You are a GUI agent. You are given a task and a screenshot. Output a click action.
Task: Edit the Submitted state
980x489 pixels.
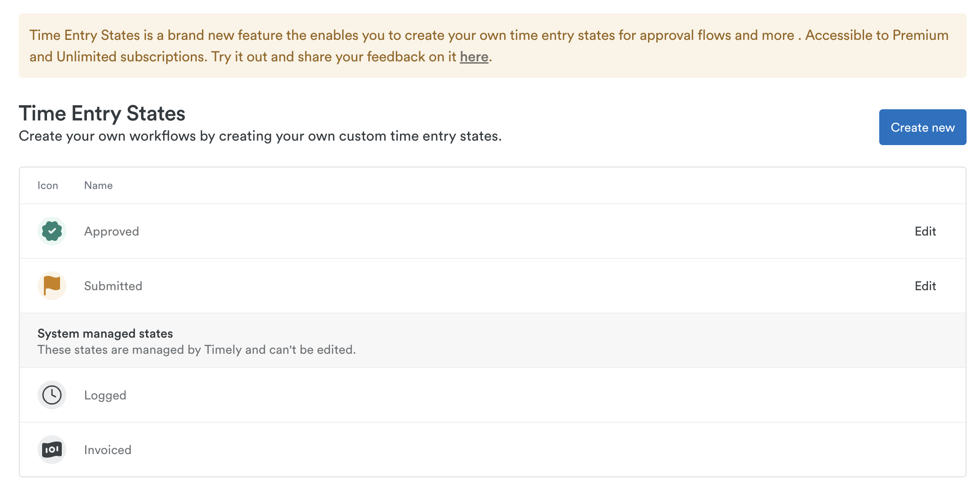click(x=925, y=286)
